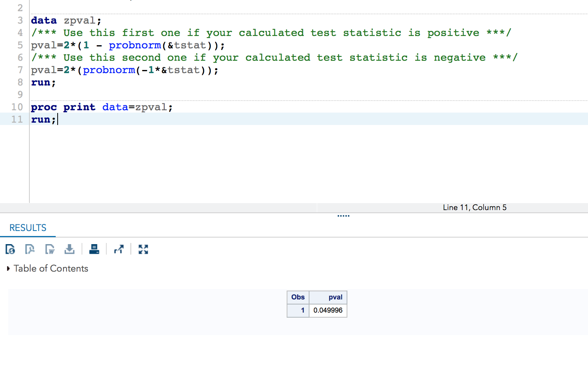Download results as a Word document
588x366 pixels.
(50, 249)
